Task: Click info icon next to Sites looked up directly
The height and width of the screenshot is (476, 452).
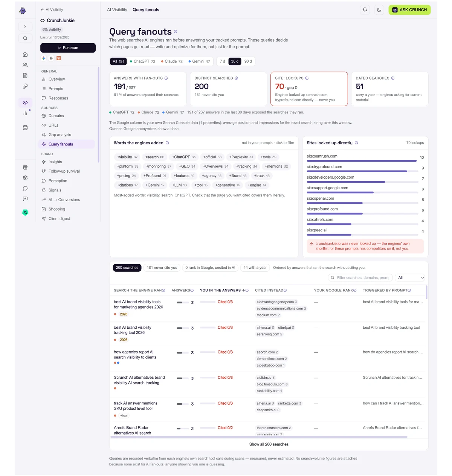Action: [356, 143]
